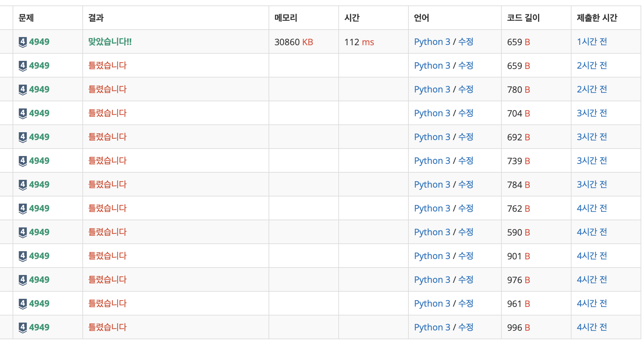Click the tier badge in the 704 B row
Screen dimensions: 644x344
[x=23, y=114]
